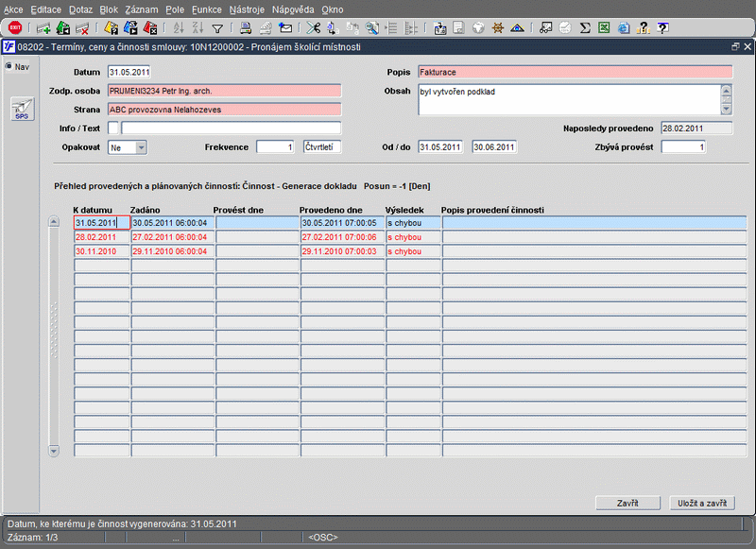Select K datumu cell 28.02.2011

click(x=102, y=237)
